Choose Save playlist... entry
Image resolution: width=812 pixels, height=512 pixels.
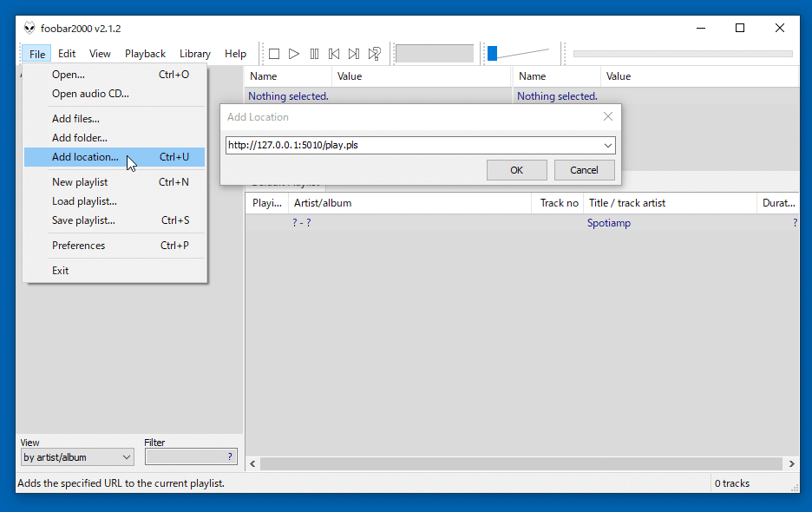click(x=115, y=220)
